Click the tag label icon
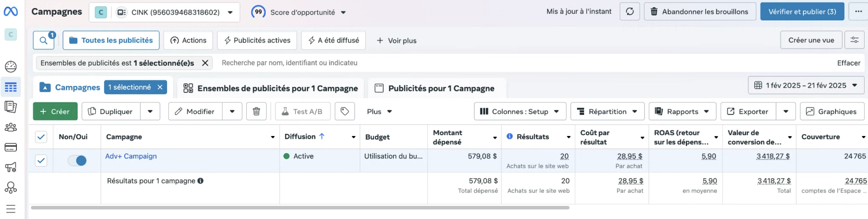The image size is (868, 219). [345, 112]
